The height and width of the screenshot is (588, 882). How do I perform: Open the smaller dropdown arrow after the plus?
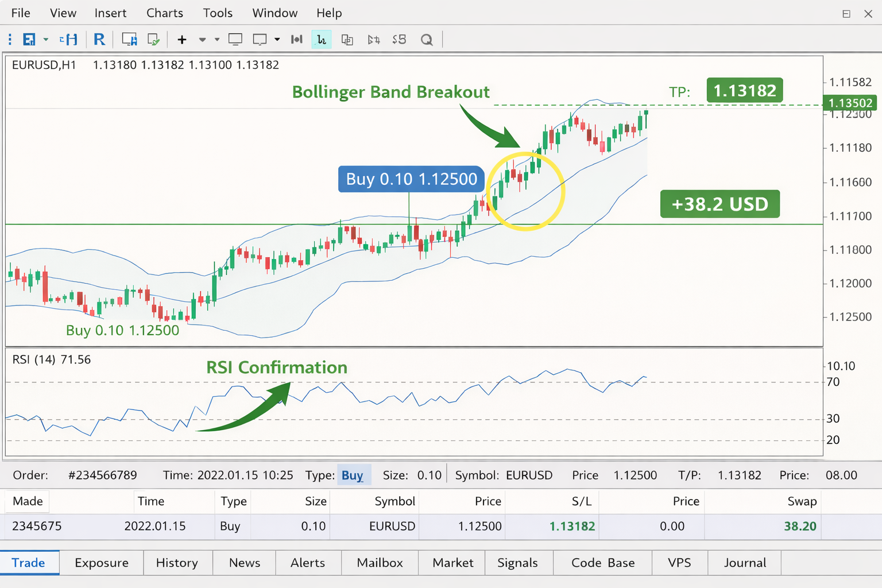217,40
